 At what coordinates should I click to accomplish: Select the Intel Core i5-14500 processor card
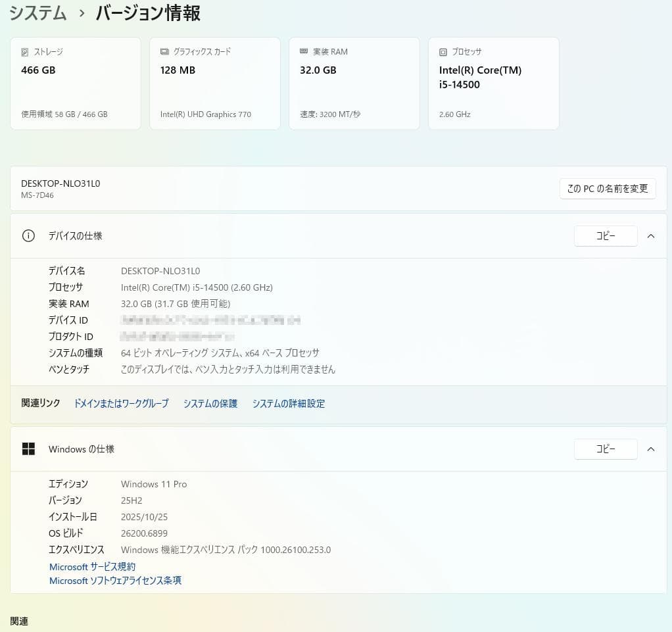[493, 83]
